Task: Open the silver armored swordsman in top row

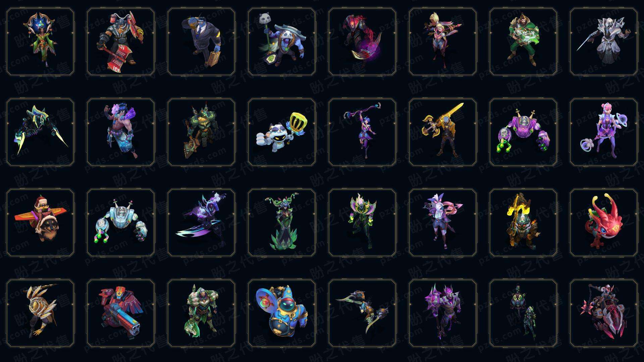Action: (x=604, y=42)
